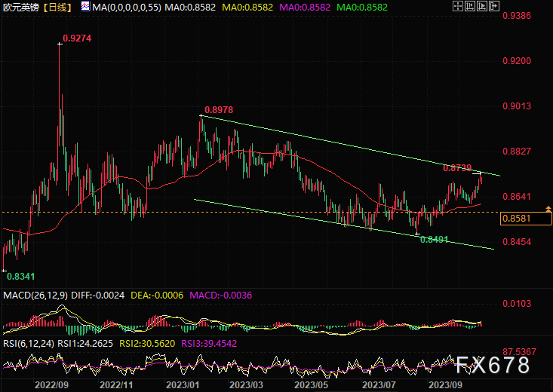The height and width of the screenshot is (392, 553).
Task: Click the orange arrow on the price axis
Action: click(x=548, y=209)
